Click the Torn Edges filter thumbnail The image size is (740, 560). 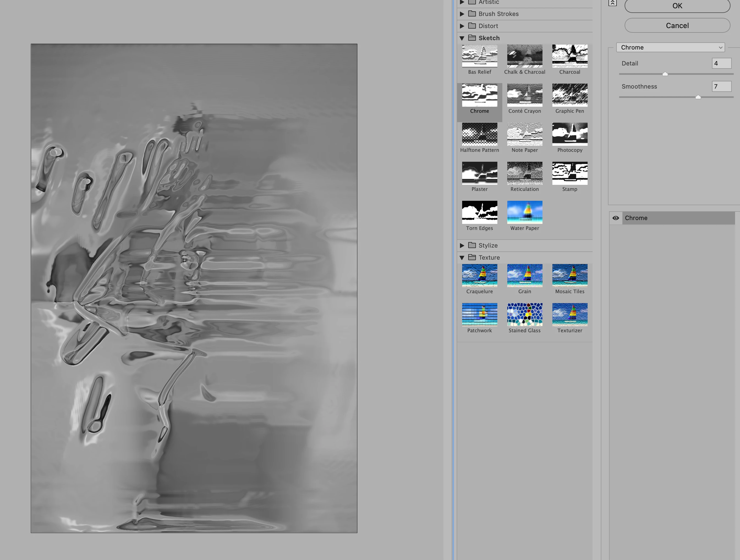479,212
